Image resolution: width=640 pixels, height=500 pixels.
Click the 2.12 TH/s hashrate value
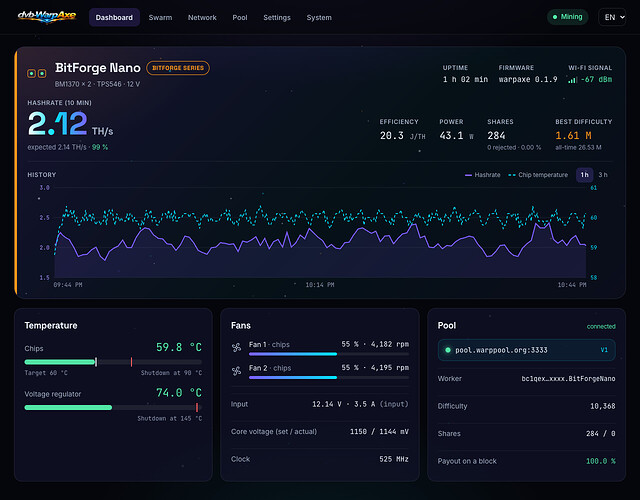(x=70, y=124)
